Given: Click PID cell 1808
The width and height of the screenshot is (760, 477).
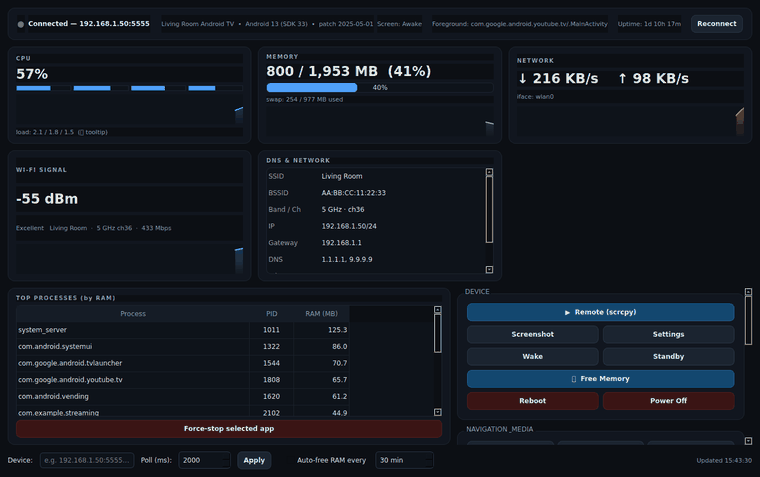Looking at the screenshot, I should coord(271,380).
